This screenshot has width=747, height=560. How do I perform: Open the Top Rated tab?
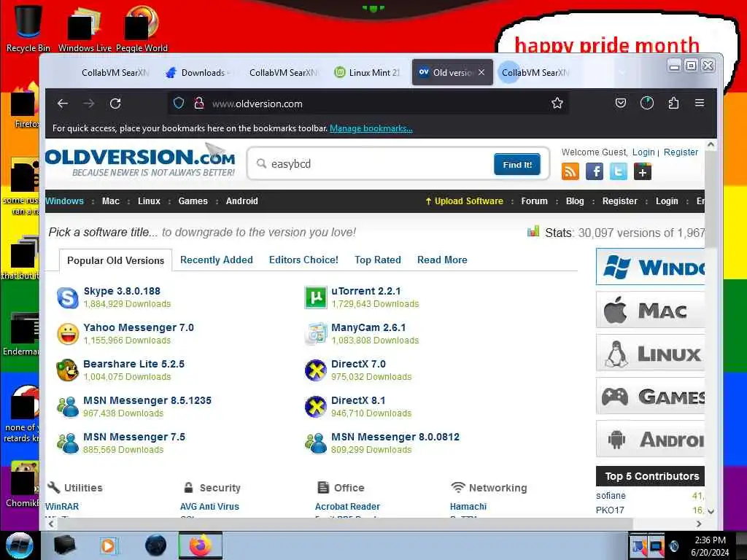377,260
